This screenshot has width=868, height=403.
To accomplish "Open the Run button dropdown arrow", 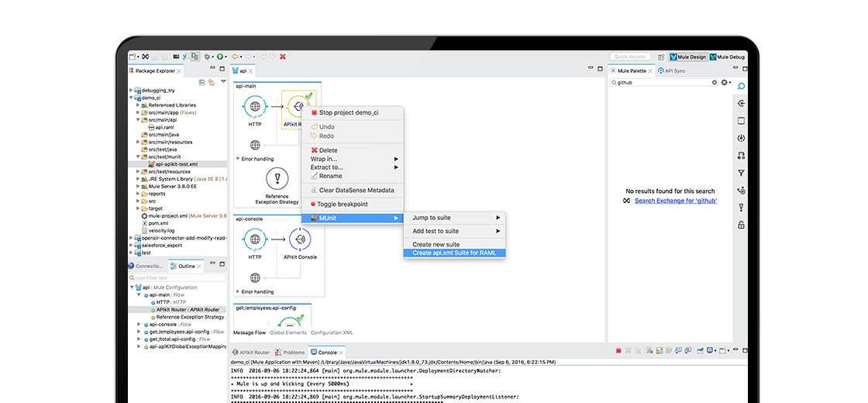I will pos(226,57).
